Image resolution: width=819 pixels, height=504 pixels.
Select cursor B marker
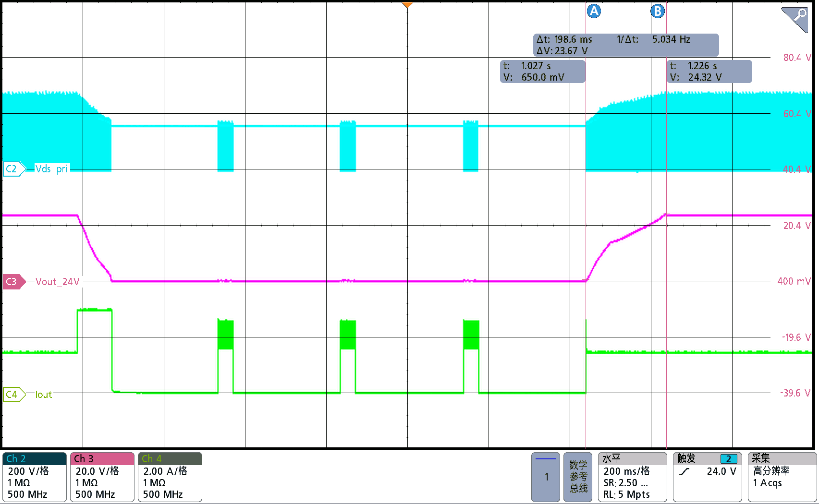pos(658,11)
